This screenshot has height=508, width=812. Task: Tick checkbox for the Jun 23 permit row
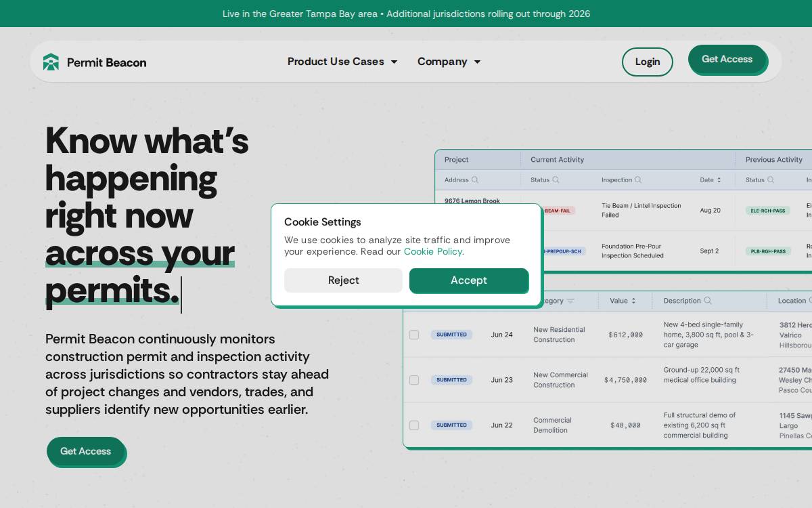tap(414, 380)
